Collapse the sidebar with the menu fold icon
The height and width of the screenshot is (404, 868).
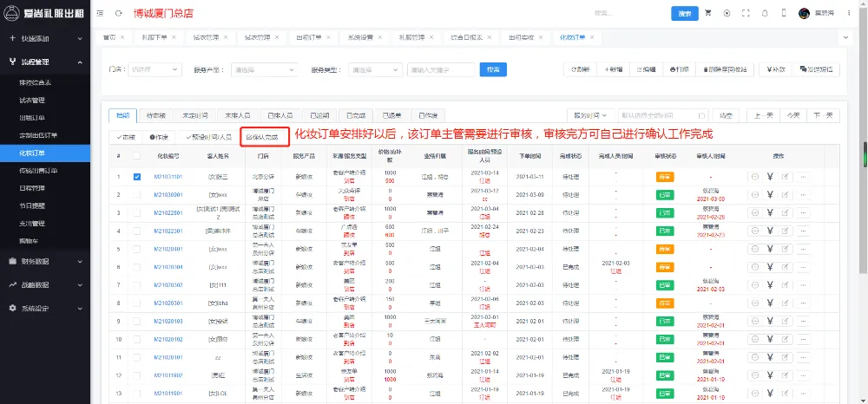pos(100,14)
